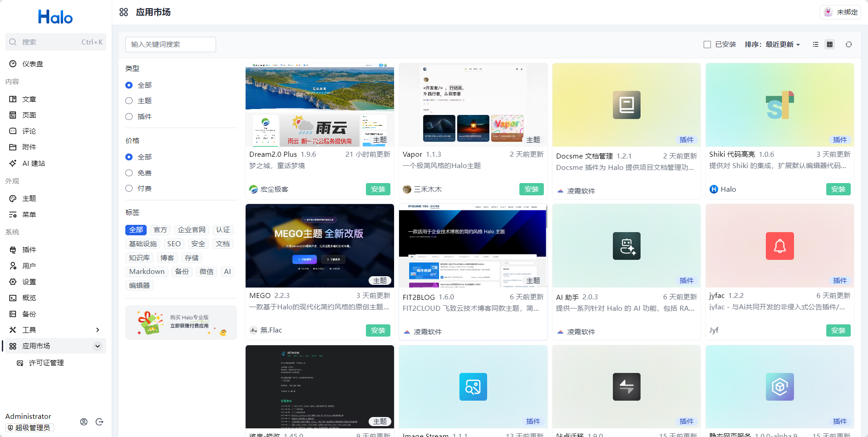Click the Shiki 代码高亮 plugin icon

pos(780,105)
